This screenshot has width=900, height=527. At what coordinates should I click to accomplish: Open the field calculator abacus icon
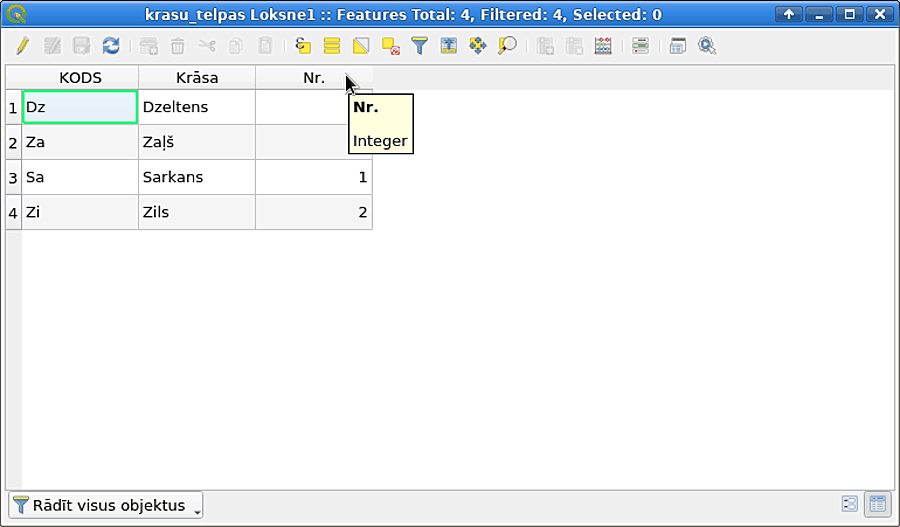tap(603, 45)
